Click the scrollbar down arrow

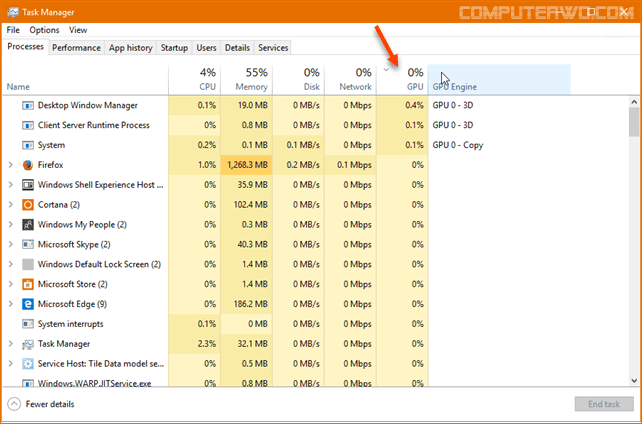point(634,381)
